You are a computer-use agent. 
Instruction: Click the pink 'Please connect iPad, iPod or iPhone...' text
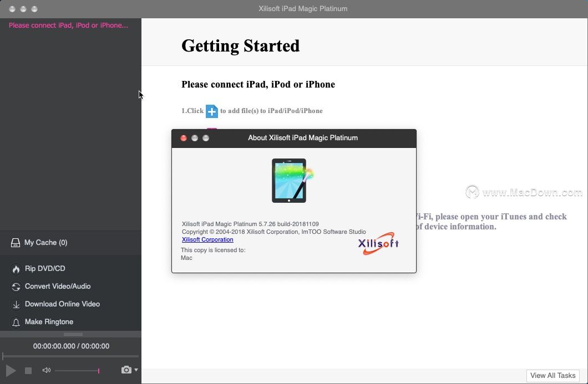click(x=68, y=25)
